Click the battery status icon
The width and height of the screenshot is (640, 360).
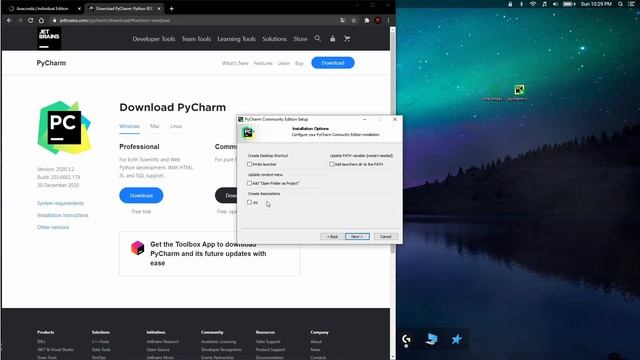(x=569, y=4)
